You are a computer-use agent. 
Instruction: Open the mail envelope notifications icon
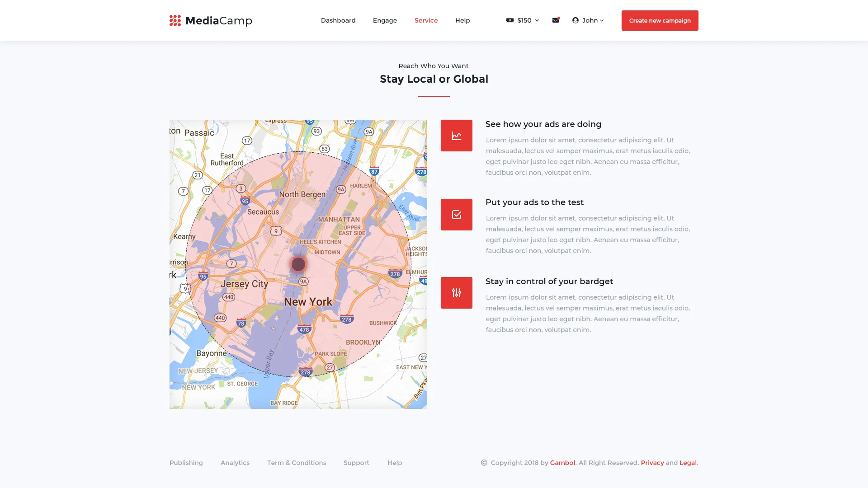pyautogui.click(x=556, y=20)
